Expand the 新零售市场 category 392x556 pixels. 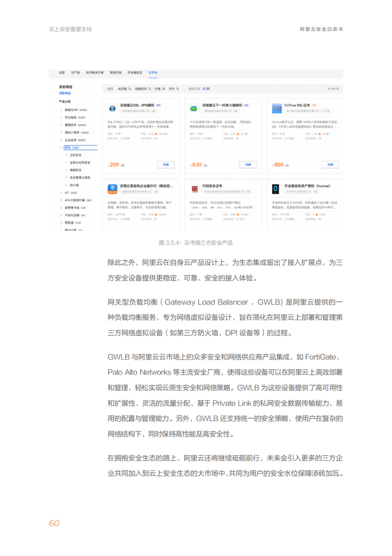(61, 208)
